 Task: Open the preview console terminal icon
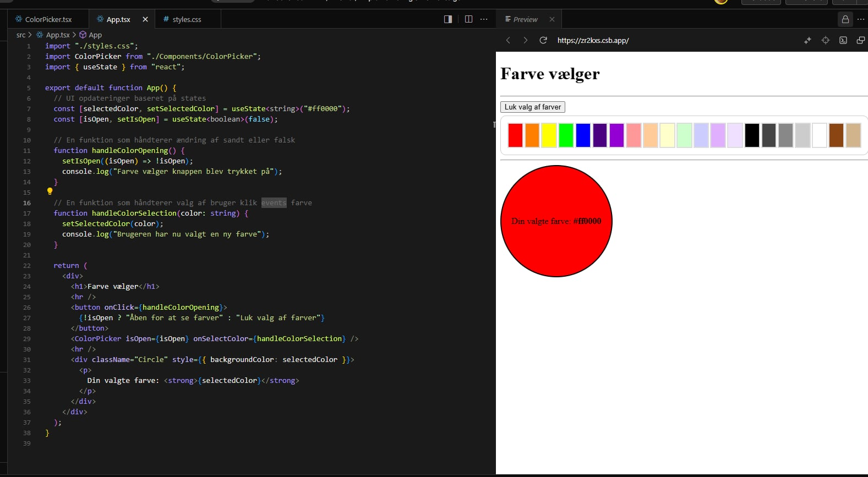coord(843,40)
